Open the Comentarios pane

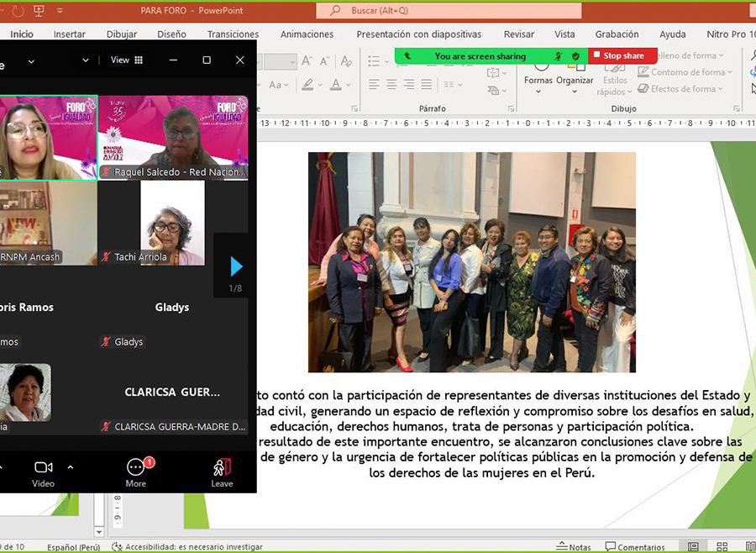pyautogui.click(x=635, y=547)
